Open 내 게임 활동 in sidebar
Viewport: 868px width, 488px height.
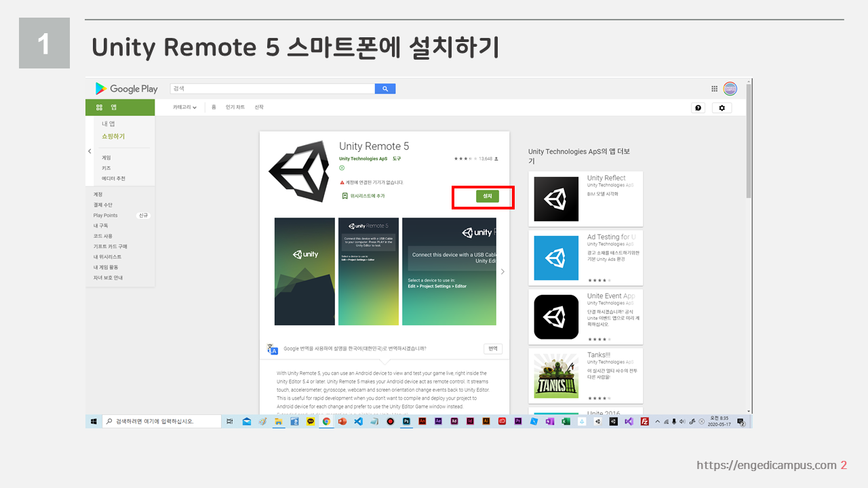[106, 267]
